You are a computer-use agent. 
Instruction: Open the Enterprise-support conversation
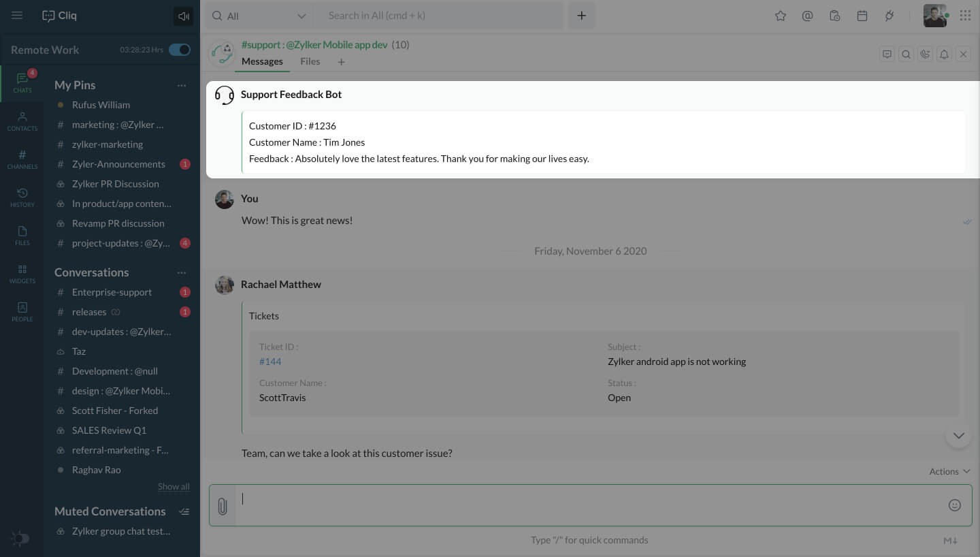tap(112, 292)
